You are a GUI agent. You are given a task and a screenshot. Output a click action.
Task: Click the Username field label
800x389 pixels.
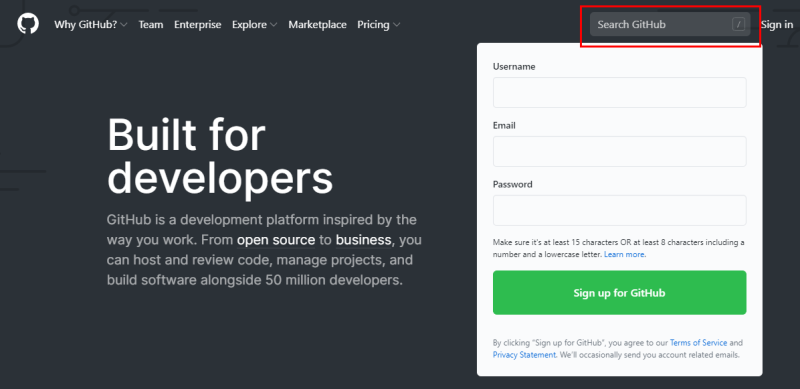click(x=514, y=66)
